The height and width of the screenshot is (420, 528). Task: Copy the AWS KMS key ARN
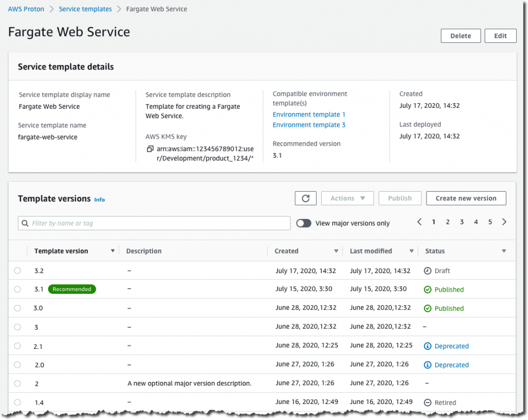click(x=150, y=149)
